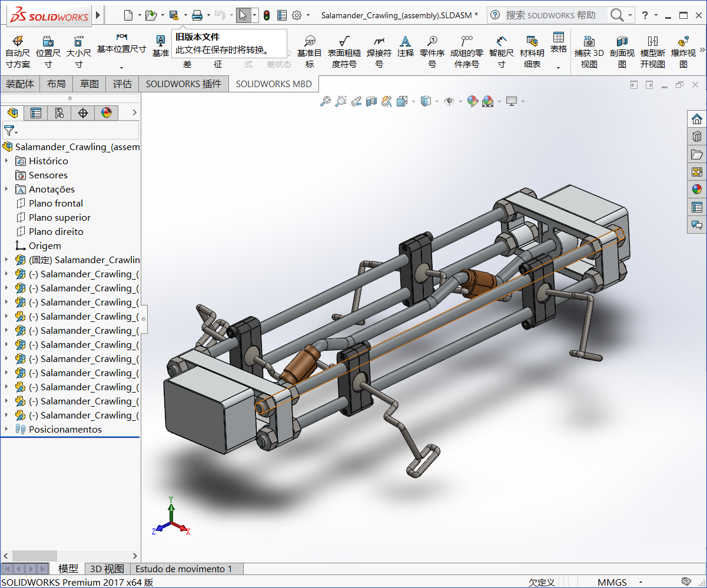
Task: Select 基本位置尺寸 basic location dimension tool
Action: 122,45
